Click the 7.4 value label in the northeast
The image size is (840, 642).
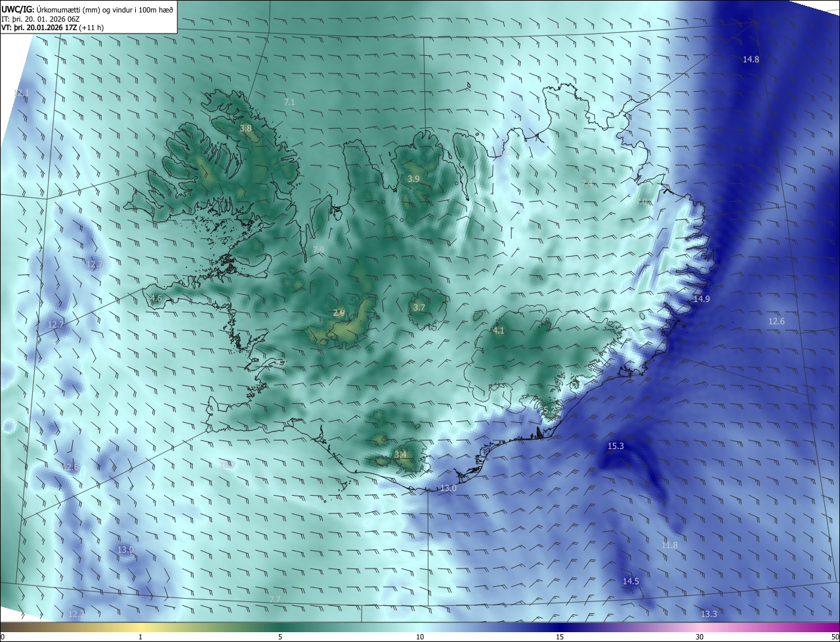coord(587,183)
